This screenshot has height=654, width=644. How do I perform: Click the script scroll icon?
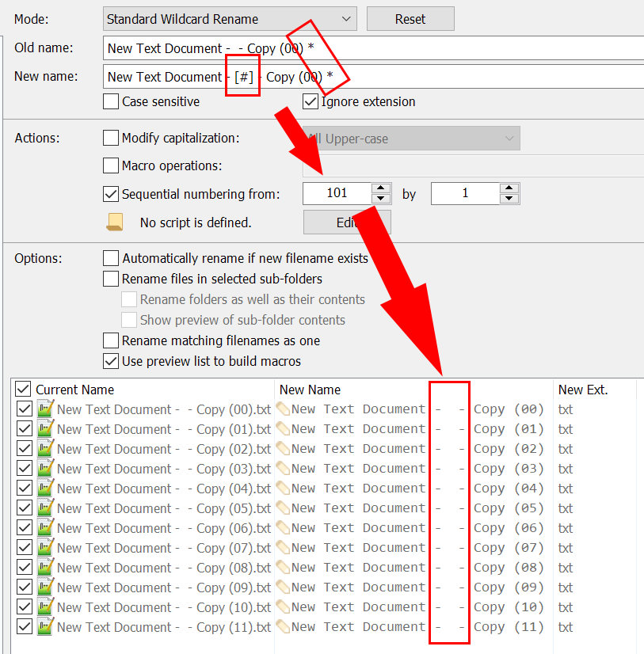[x=115, y=222]
